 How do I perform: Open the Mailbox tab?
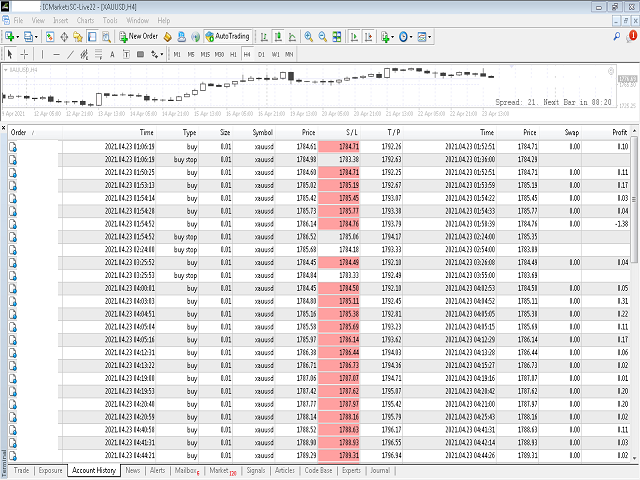pos(187,471)
